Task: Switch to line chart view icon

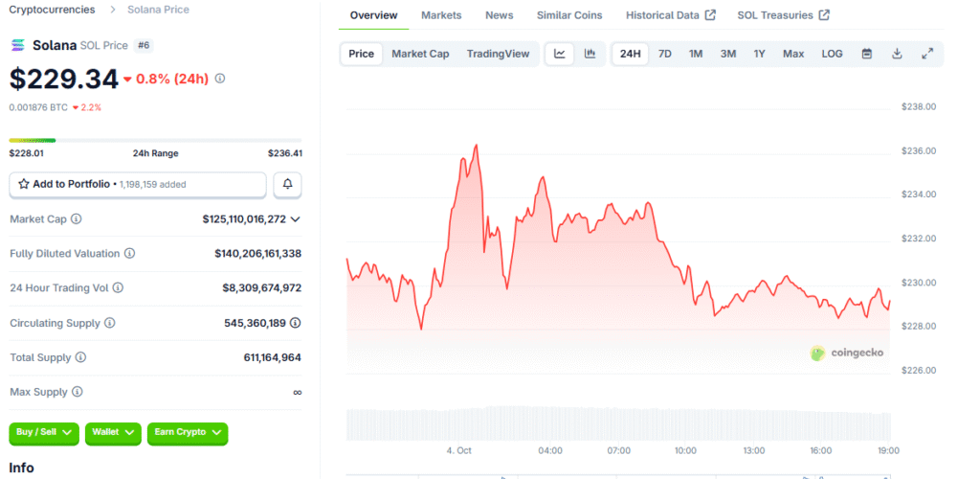Action: tap(560, 54)
